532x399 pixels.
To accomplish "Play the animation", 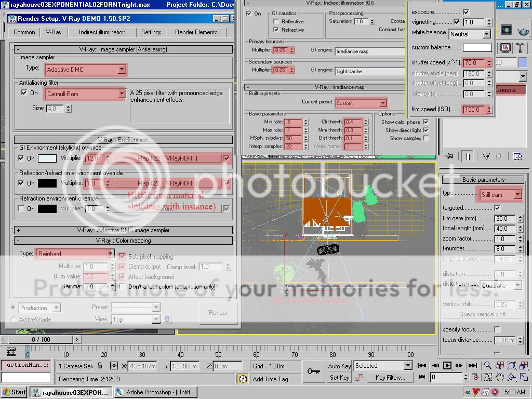I will click(447, 365).
